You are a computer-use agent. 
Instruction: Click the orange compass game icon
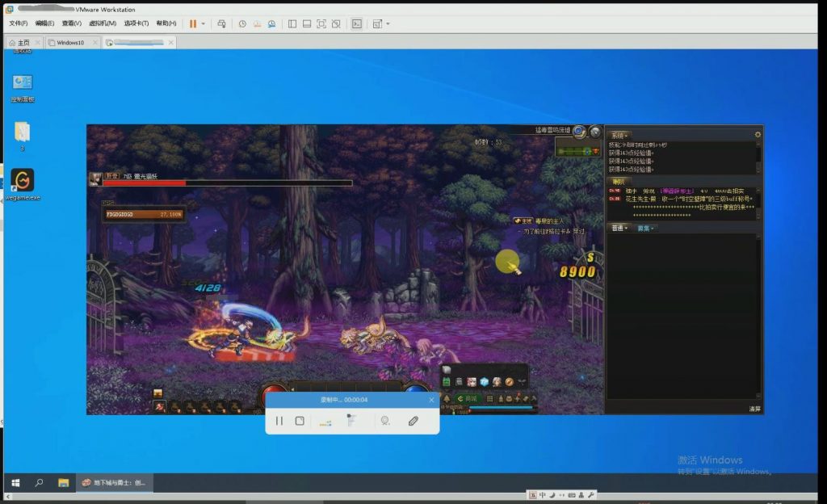(509, 382)
